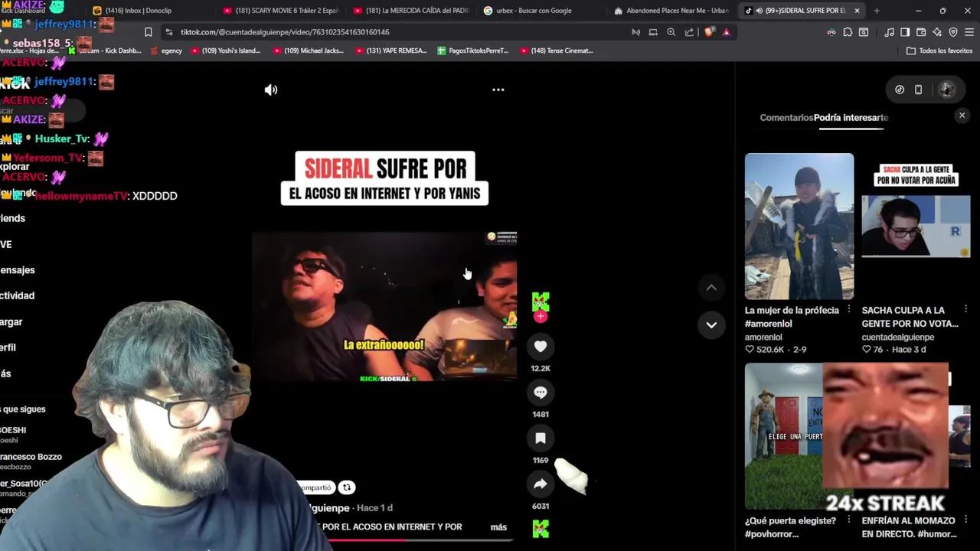Share the video using the arrow icon
Image resolution: width=980 pixels, height=551 pixels.
[541, 484]
